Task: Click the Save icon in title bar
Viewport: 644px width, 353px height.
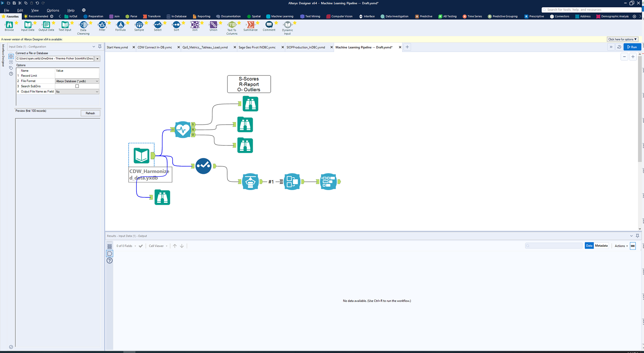Action: pyautogui.click(x=14, y=3)
